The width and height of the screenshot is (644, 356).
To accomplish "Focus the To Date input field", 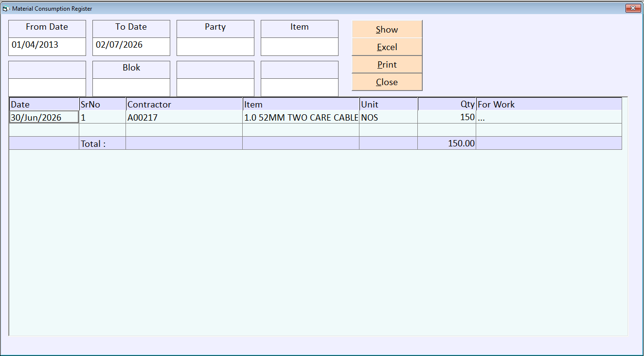I will point(131,47).
